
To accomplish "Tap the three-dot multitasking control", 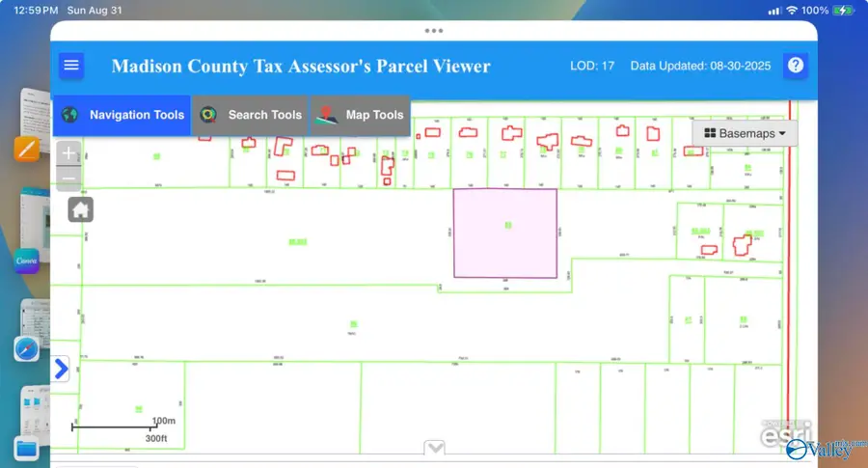I will [434, 31].
